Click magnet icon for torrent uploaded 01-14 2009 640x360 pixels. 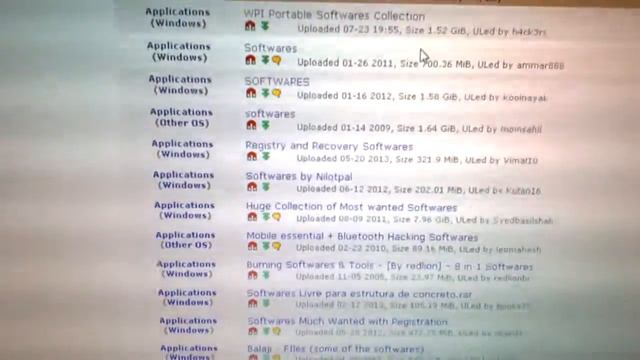251,125
